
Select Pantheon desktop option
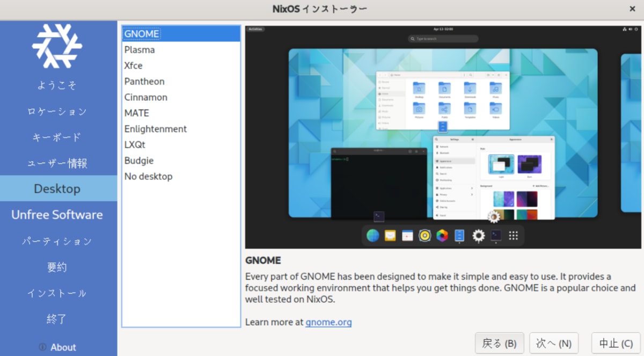[181, 82]
